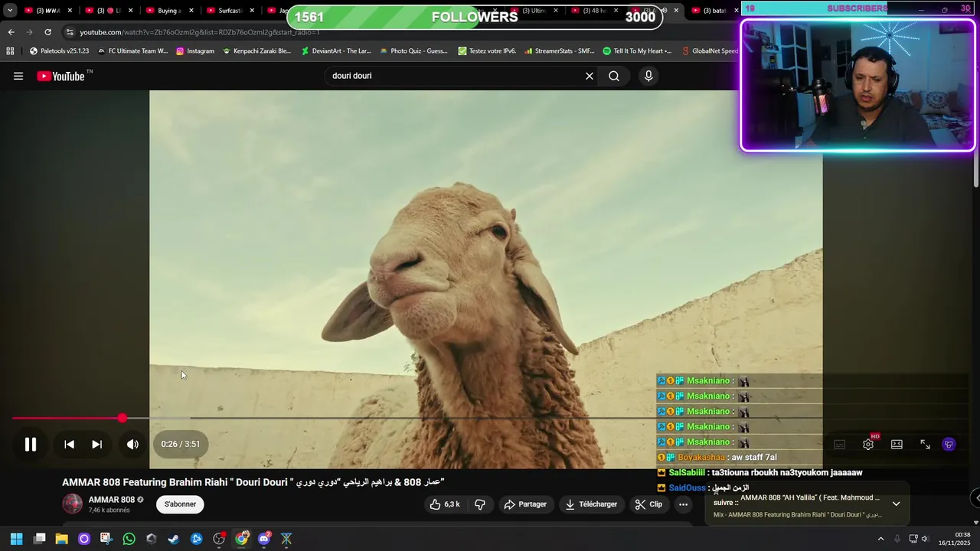The height and width of the screenshot is (551, 980).
Task: Open the DeviantArt bookmark
Action: point(336,51)
